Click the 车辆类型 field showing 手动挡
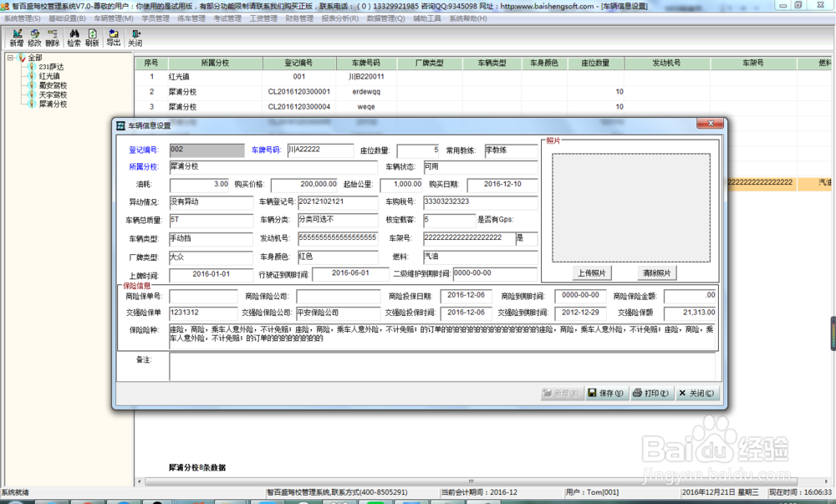Viewport: 836px width, 504px height. (x=212, y=239)
